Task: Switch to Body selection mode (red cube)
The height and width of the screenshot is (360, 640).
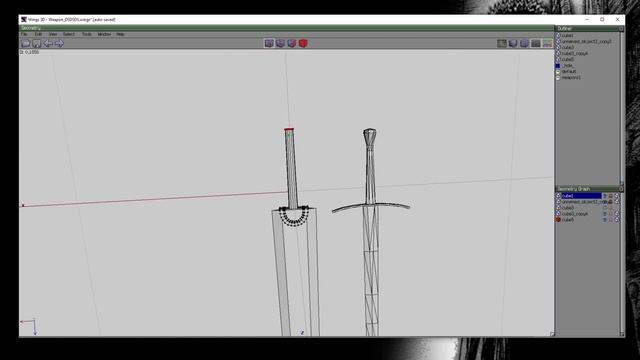Action: [x=303, y=43]
